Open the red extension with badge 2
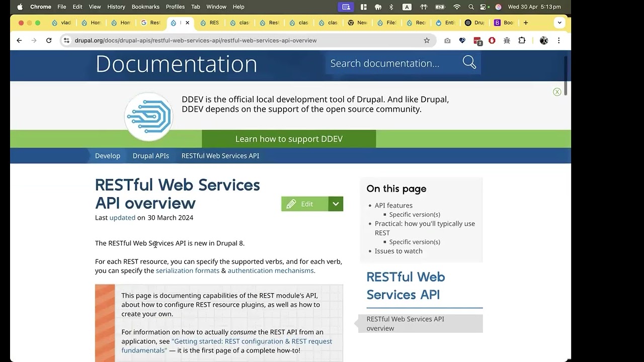The width and height of the screenshot is (644, 362). 477,41
